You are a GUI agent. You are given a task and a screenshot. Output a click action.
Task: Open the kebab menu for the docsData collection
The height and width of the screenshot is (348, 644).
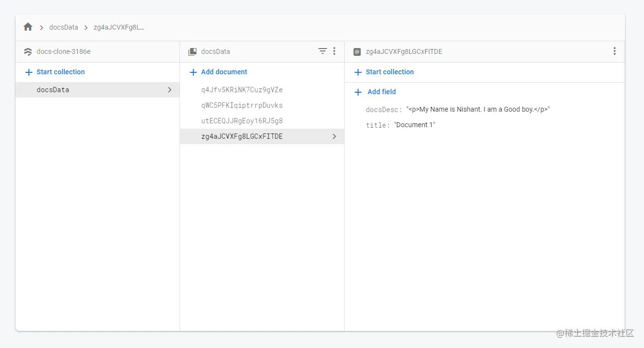click(x=334, y=51)
